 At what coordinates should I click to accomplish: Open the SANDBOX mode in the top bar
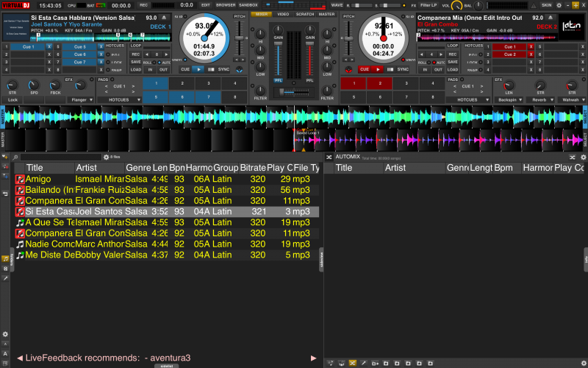coord(248,5)
